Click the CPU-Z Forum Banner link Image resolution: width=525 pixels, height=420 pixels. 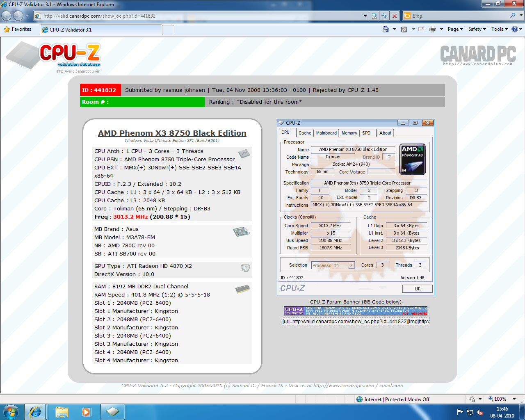(356, 302)
